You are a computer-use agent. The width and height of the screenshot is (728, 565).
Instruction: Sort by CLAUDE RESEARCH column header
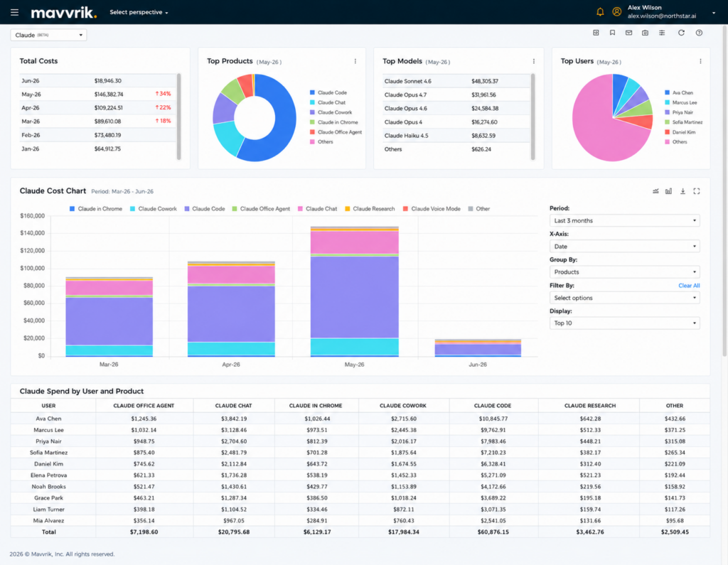[x=590, y=406]
